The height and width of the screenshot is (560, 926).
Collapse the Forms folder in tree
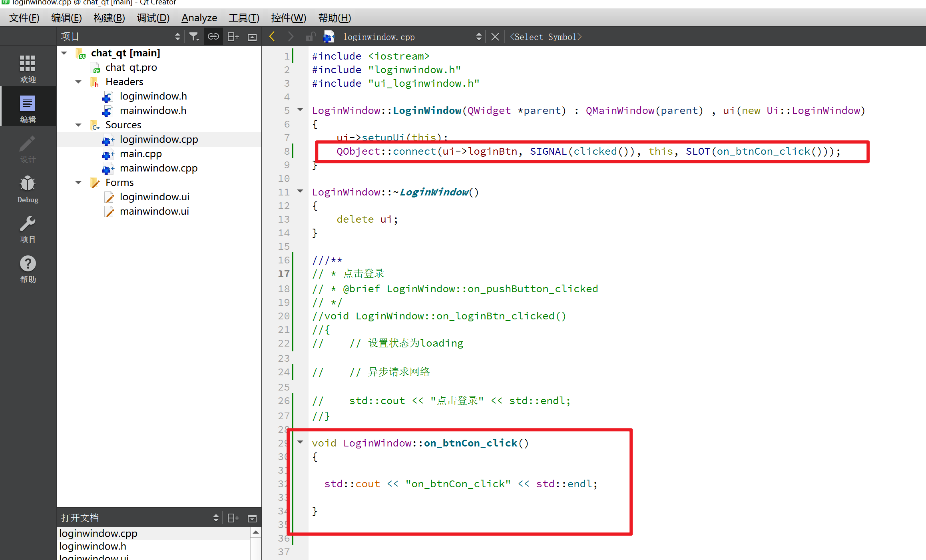(78, 183)
